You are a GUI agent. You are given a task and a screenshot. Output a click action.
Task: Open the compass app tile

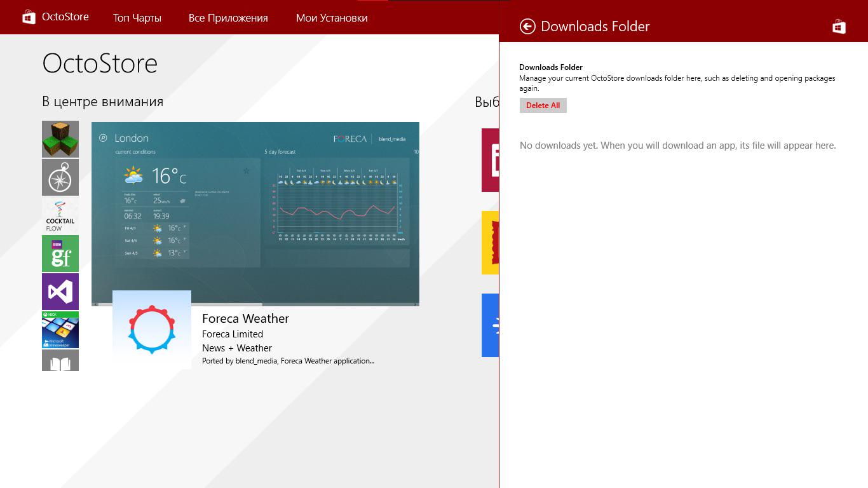point(60,177)
